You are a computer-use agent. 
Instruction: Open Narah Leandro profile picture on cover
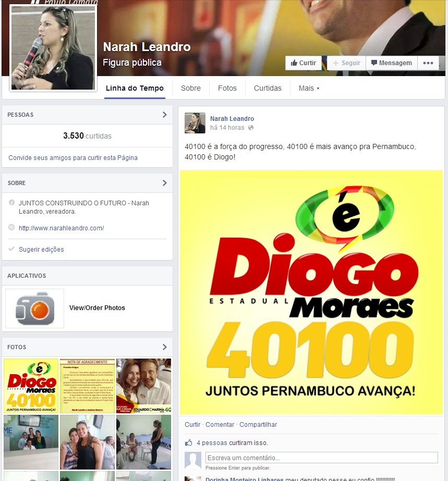53,48
